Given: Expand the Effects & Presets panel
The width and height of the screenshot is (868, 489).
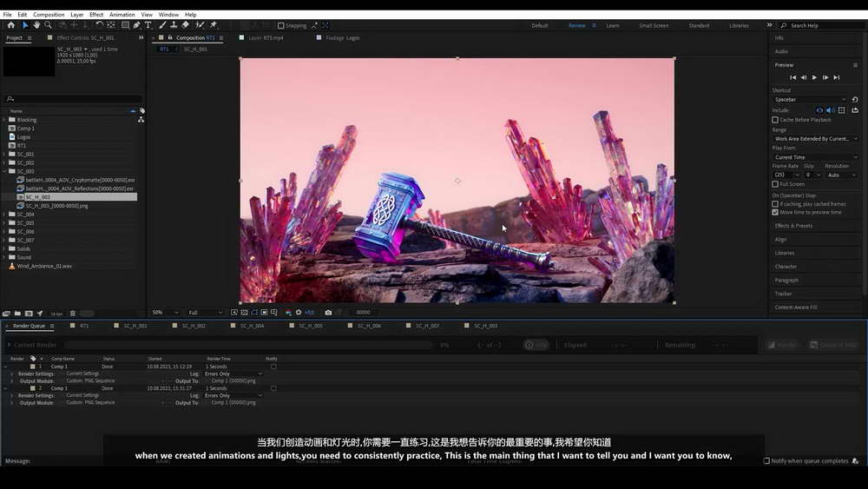Looking at the screenshot, I should point(793,226).
